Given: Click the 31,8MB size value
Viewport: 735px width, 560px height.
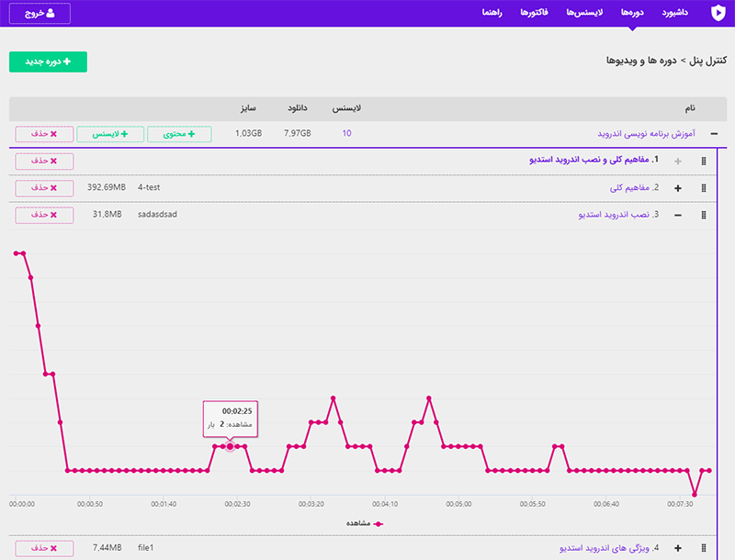Looking at the screenshot, I should point(107,215).
